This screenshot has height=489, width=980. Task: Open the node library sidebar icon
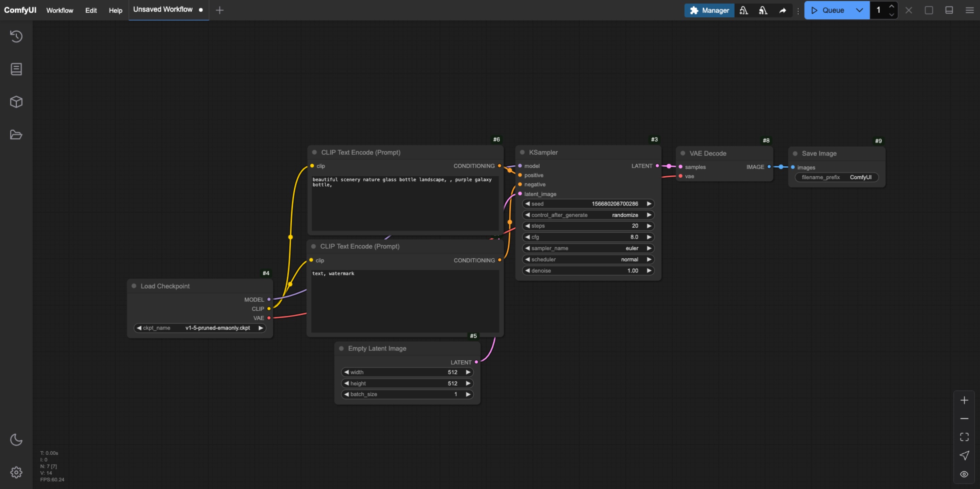point(16,69)
